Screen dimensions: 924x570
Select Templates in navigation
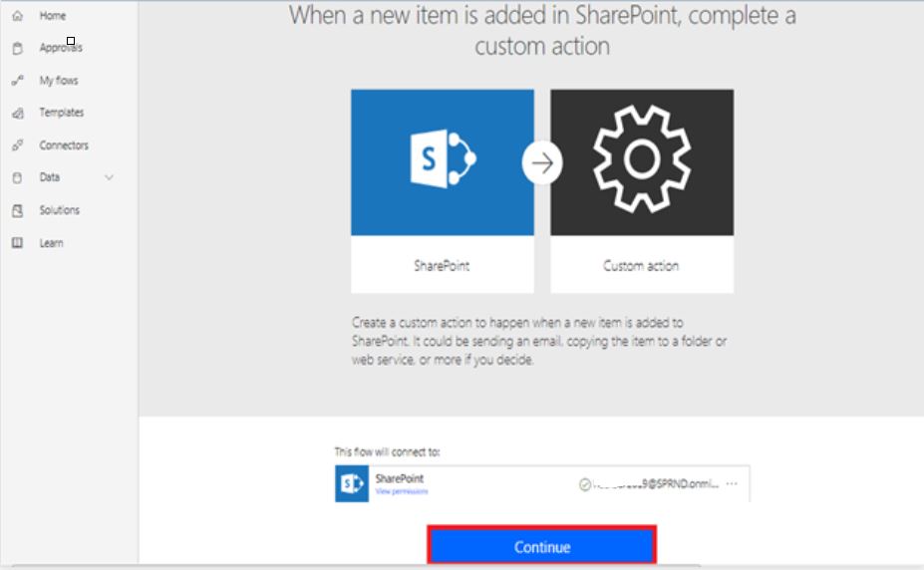click(61, 113)
